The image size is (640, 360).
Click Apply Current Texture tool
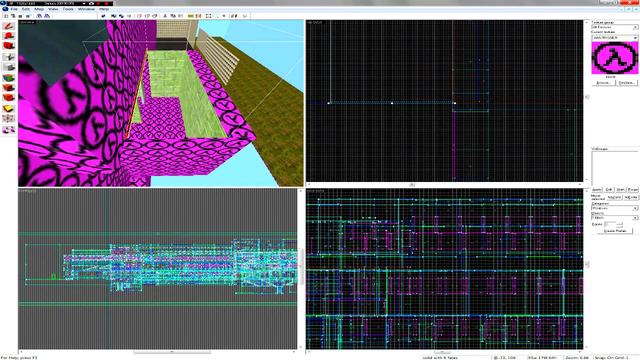coord(9,87)
